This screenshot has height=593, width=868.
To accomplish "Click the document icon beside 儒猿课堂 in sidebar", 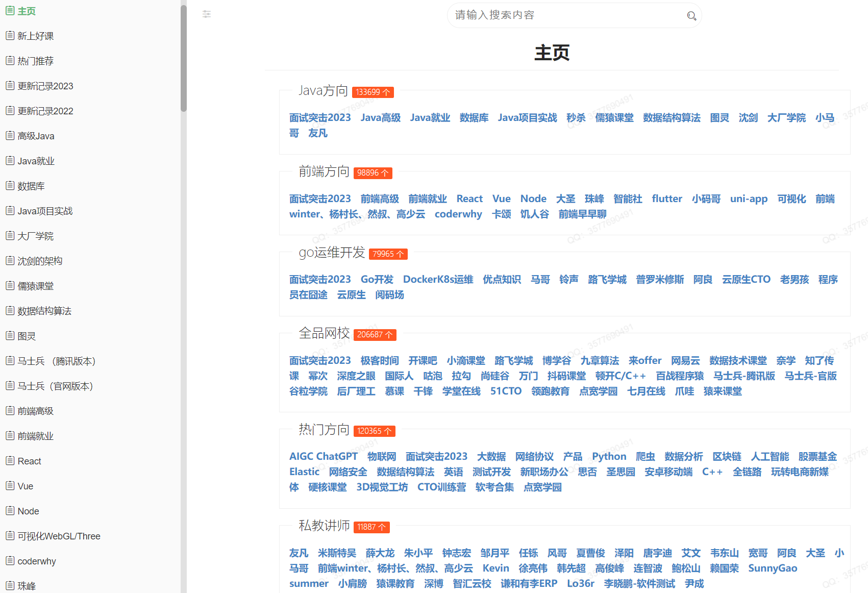I will pos(10,286).
